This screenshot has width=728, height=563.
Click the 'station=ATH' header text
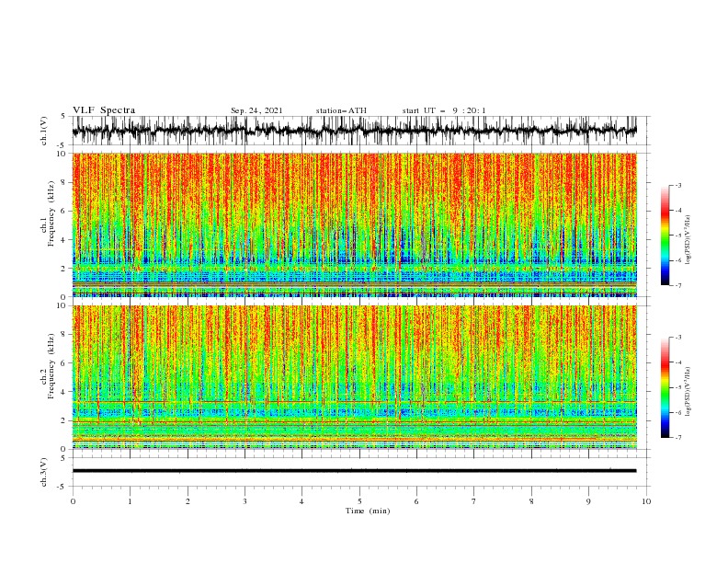tap(341, 110)
